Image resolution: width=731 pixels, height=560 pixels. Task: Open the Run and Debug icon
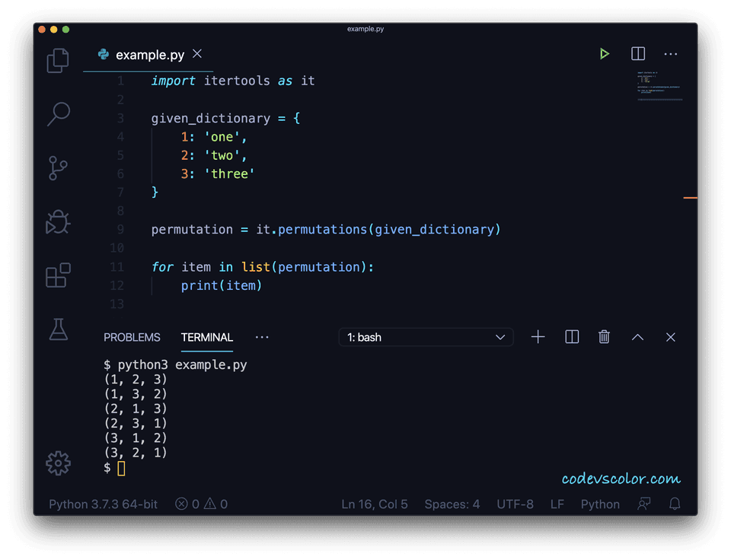coord(58,221)
